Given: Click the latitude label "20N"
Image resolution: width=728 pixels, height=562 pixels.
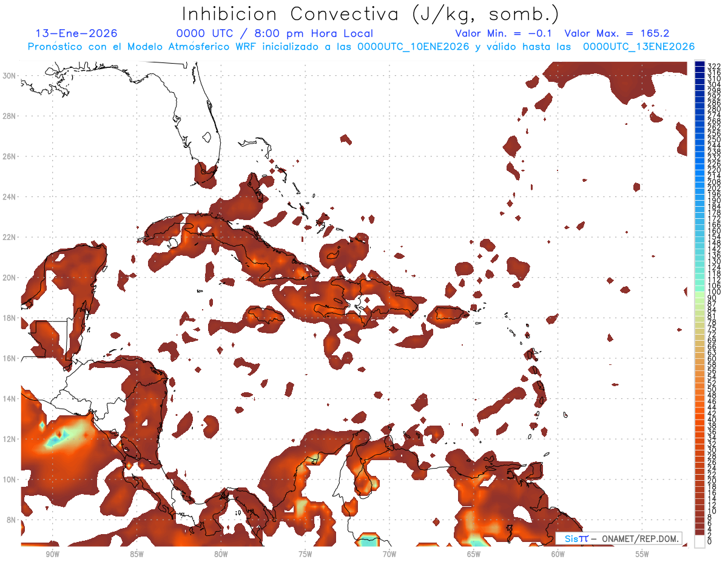Looking at the screenshot, I should [x=10, y=278].
